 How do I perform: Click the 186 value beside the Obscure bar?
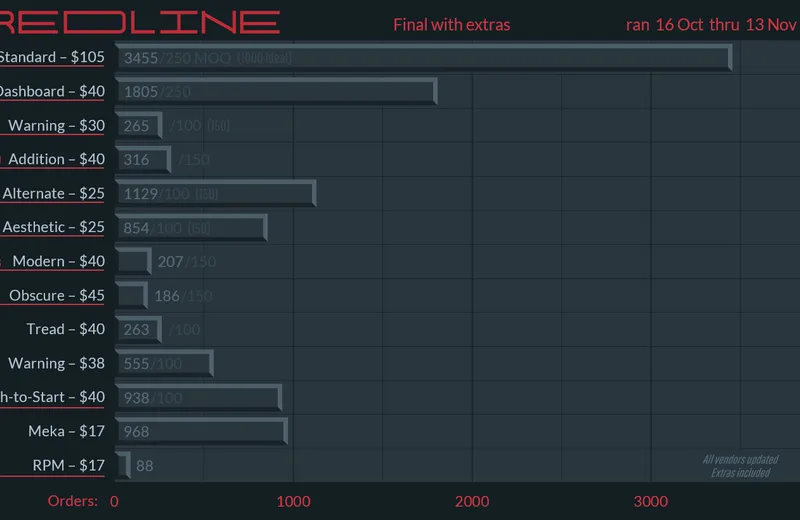[167, 296]
